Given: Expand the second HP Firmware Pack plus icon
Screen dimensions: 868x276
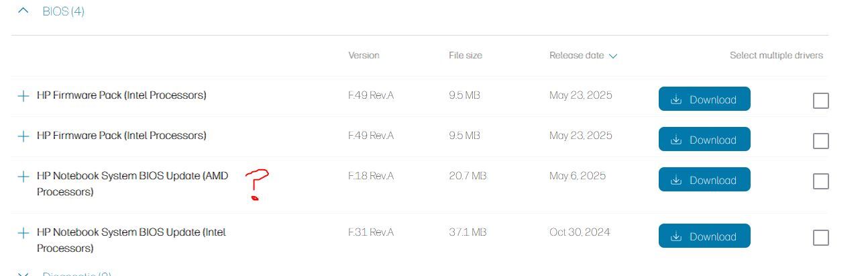Looking at the screenshot, I should tap(23, 136).
